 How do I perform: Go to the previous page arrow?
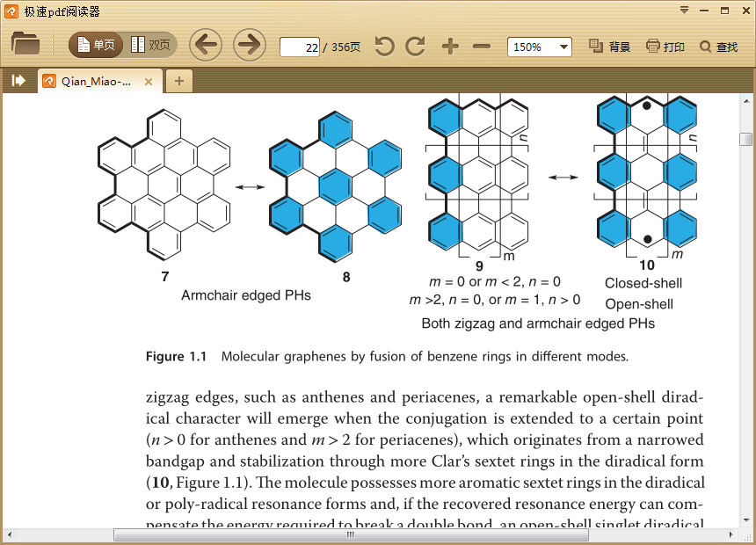[206, 45]
